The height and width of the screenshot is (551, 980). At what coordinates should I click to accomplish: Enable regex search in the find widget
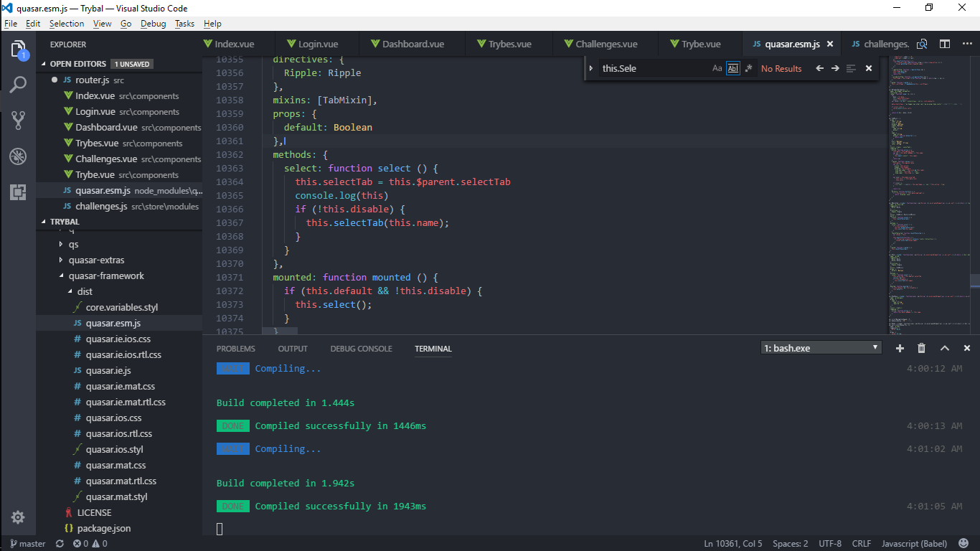[x=749, y=68]
